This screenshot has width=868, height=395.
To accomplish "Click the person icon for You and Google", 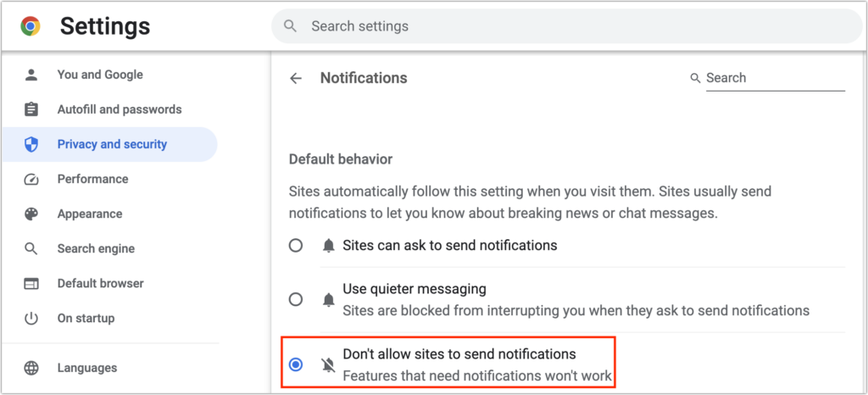I will coord(31,75).
